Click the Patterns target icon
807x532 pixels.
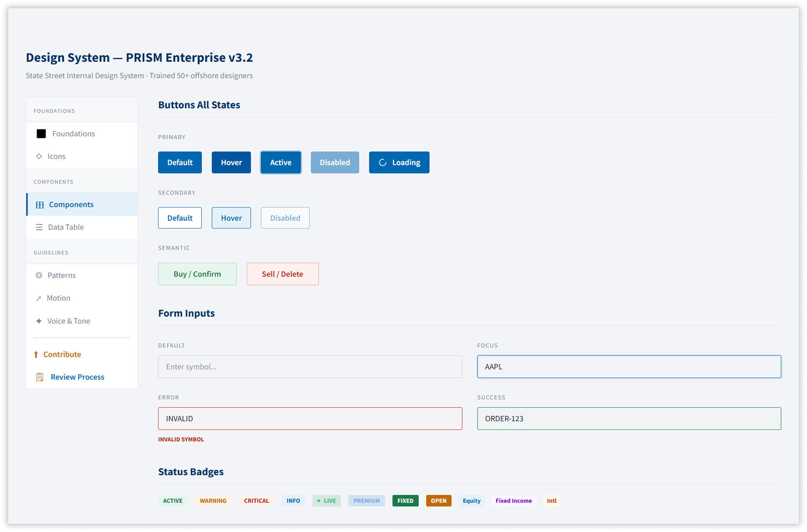click(39, 275)
